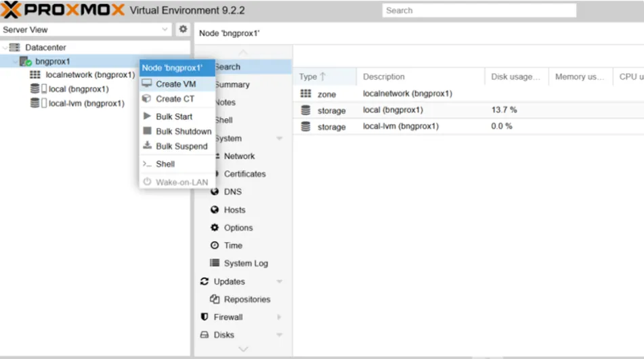Screen dimensions: 644x359
Task: Click the scroll-up chevron in node menu
Action: click(243, 52)
